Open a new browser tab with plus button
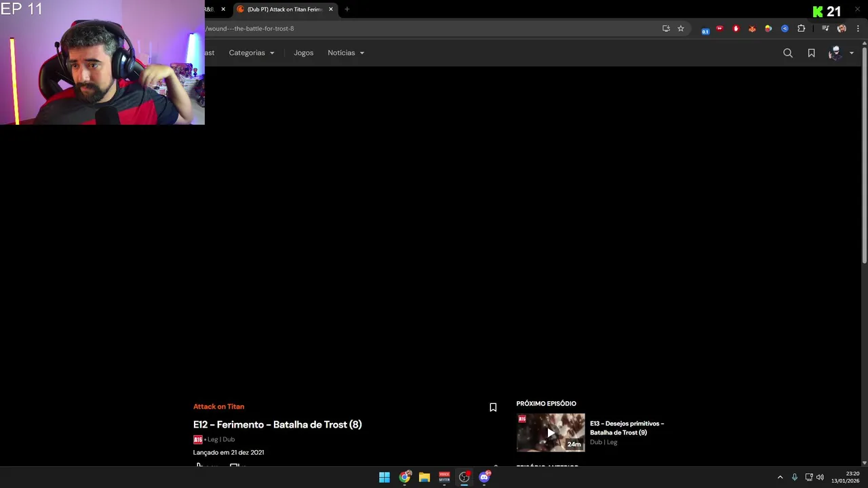This screenshot has width=868, height=488. (347, 9)
